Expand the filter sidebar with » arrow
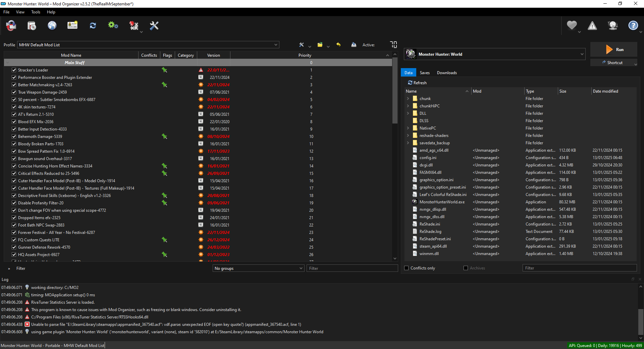The height and width of the screenshot is (349, 644). pyautogui.click(x=9, y=268)
